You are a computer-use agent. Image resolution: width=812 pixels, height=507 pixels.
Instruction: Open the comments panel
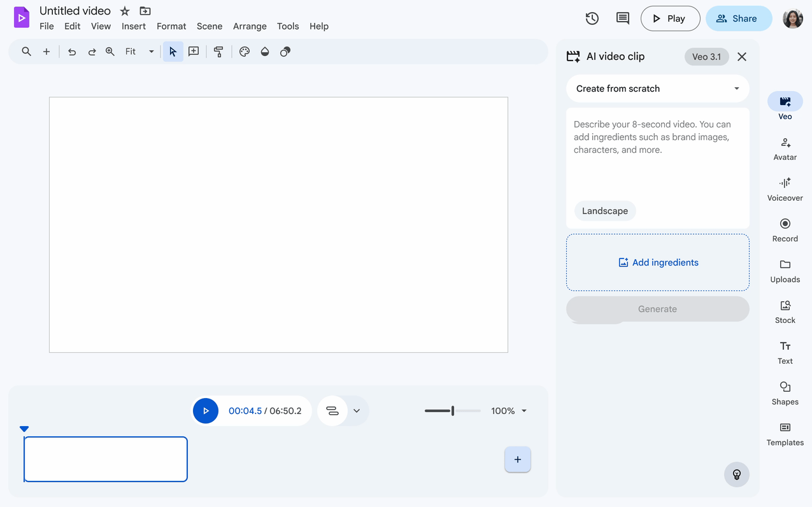pyautogui.click(x=622, y=18)
